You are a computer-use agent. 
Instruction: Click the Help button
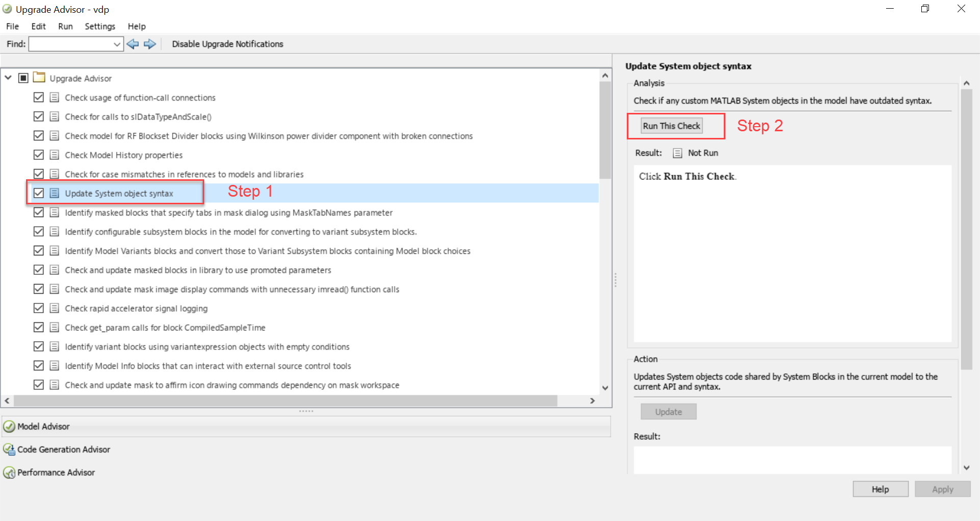(x=880, y=489)
